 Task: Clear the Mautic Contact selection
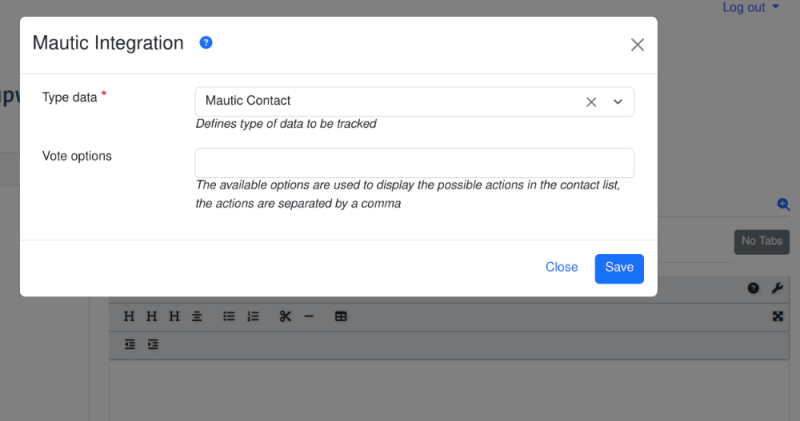[x=591, y=102]
